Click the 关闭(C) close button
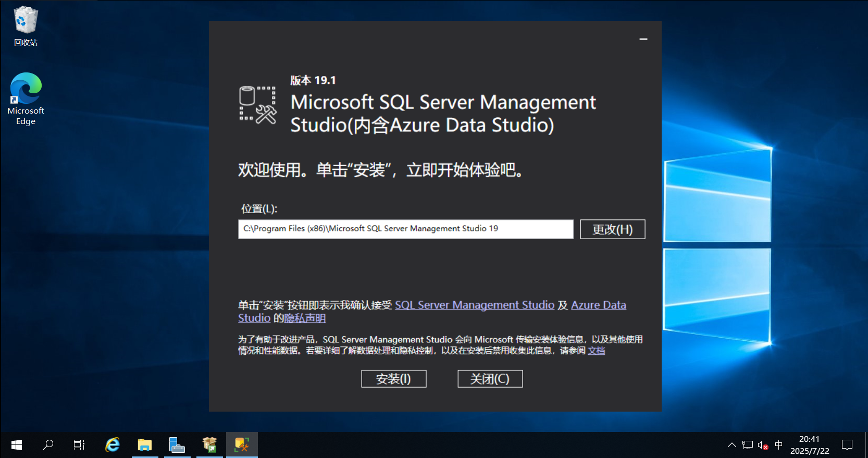Image resolution: width=868 pixels, height=458 pixels. pos(490,379)
